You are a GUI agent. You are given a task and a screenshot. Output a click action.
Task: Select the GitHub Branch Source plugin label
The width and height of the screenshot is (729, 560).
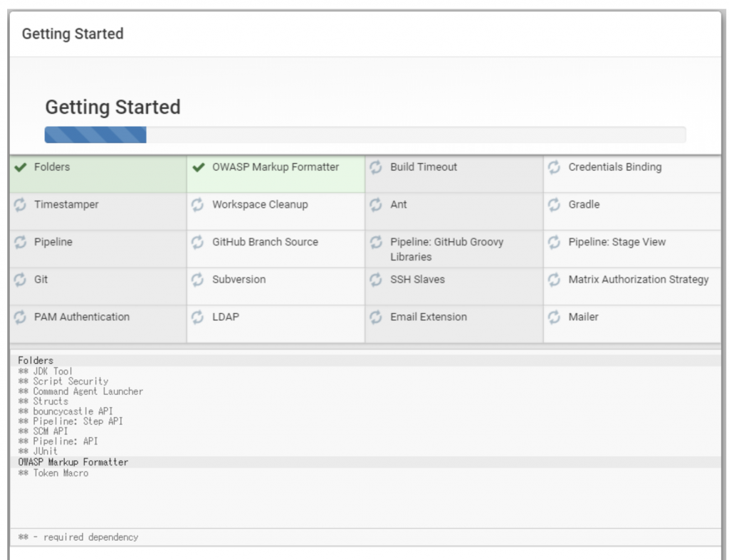265,242
